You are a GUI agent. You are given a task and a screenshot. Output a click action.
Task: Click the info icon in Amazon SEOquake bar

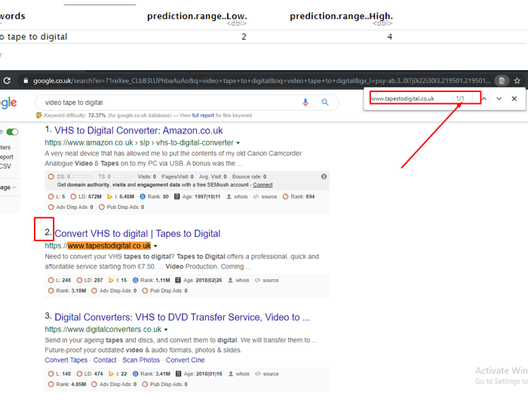coord(324,176)
